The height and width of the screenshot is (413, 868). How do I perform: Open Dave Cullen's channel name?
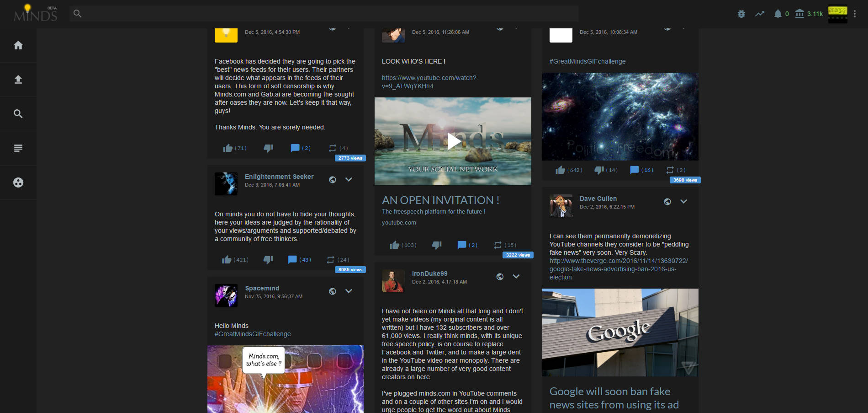point(598,198)
